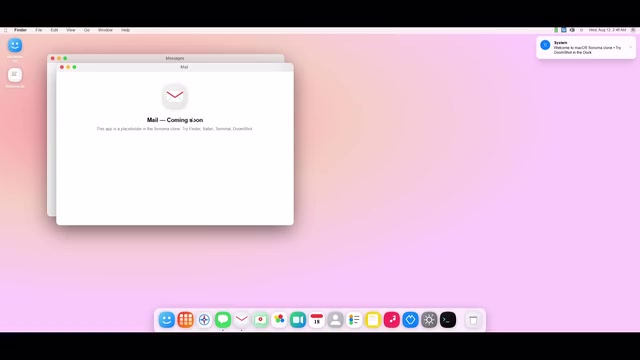Open the Edit menu
Screen dimensions: 640x360
54,30
